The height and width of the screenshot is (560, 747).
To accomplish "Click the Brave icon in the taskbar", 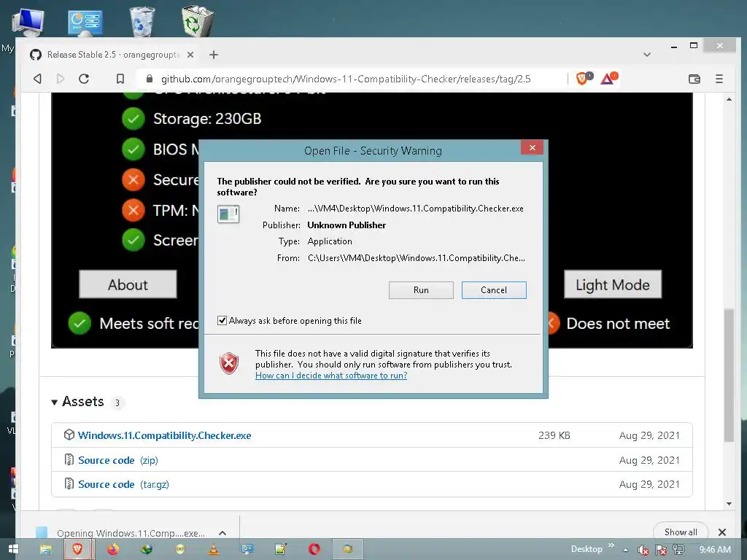I will [x=78, y=549].
